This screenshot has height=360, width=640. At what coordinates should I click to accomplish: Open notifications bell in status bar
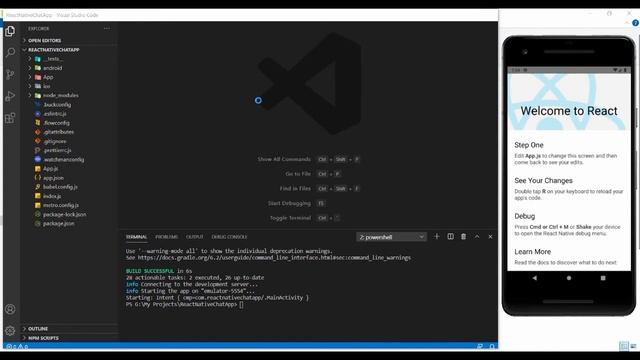[x=492, y=347]
